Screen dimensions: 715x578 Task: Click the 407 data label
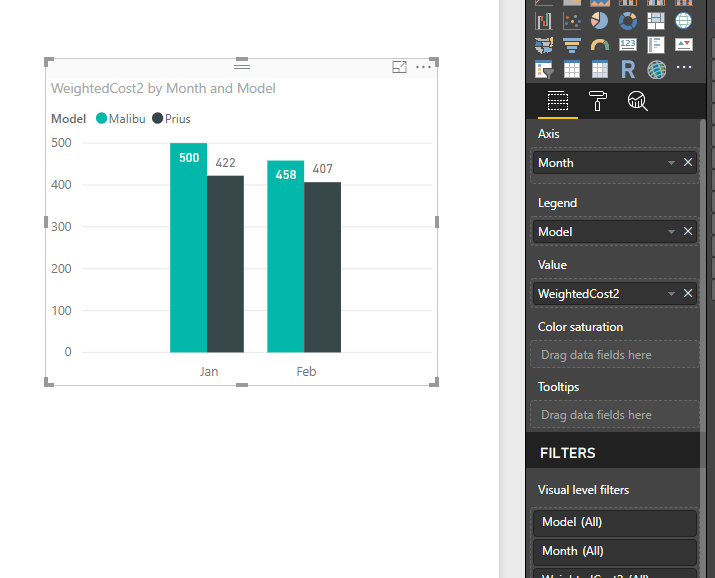322,169
